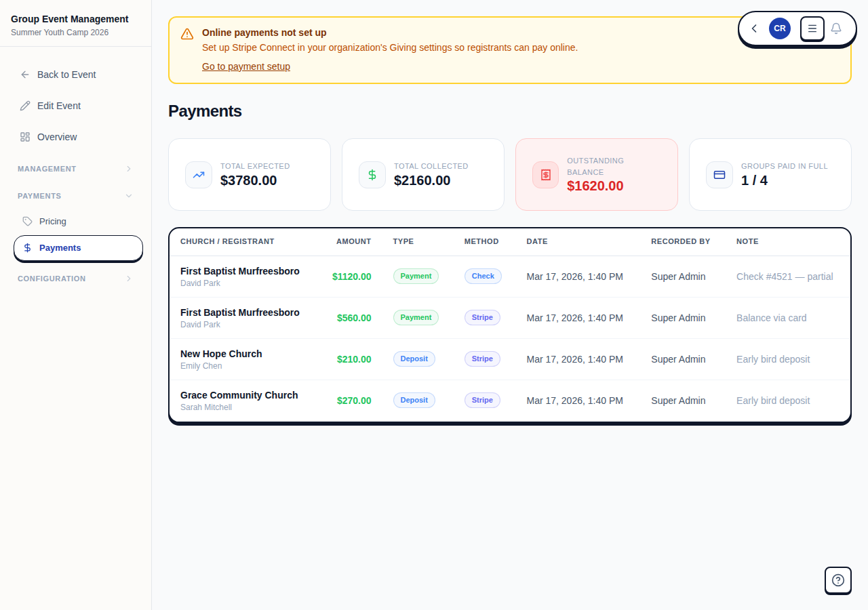This screenshot has height=610, width=868.
Task: Click the warning triangle in payment banner
Action: coord(186,34)
